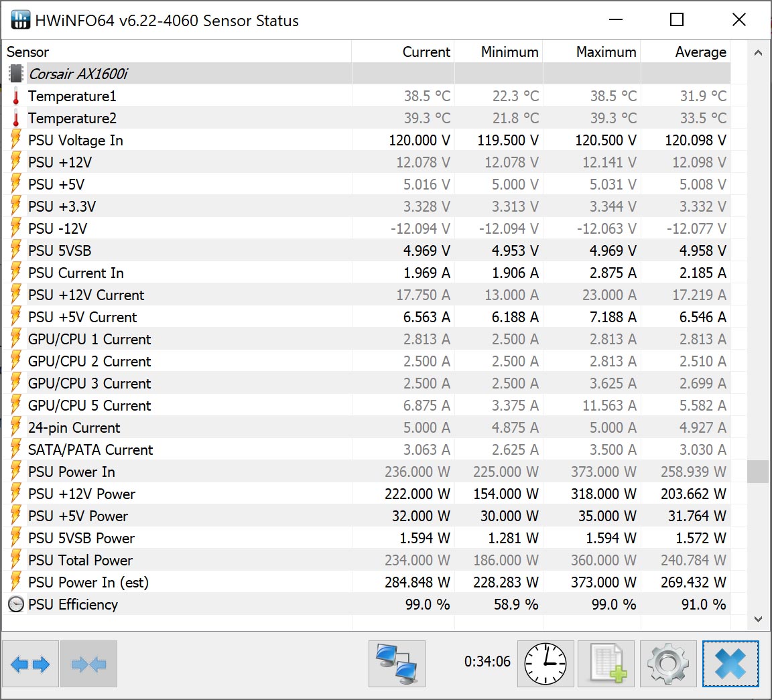Select the PSU Voltage In row
Viewport: 772px width, 700px height.
(x=75, y=140)
